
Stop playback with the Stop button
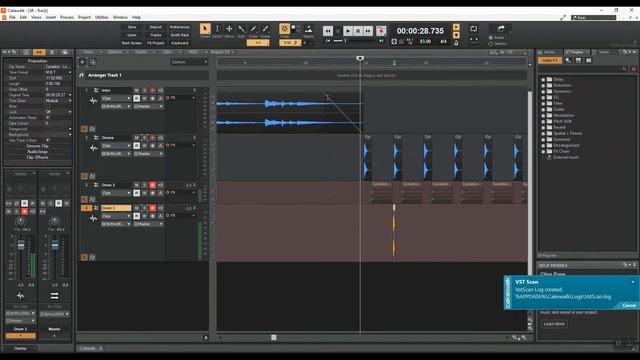tap(358, 31)
